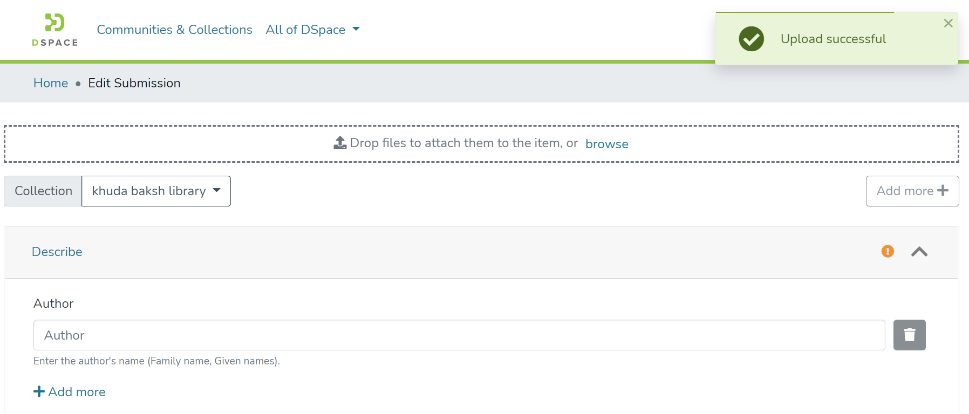Delete the Author field entry
This screenshot has height=414, width=969.
[x=909, y=335]
